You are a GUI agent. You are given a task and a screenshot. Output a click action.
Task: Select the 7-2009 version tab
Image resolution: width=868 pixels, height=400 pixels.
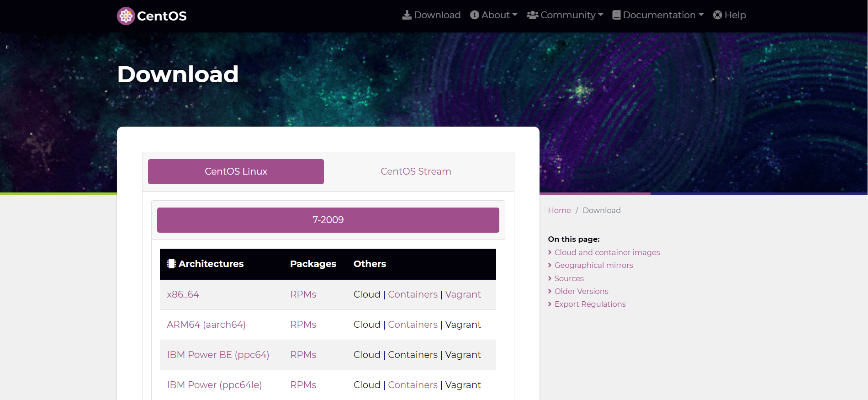point(328,220)
